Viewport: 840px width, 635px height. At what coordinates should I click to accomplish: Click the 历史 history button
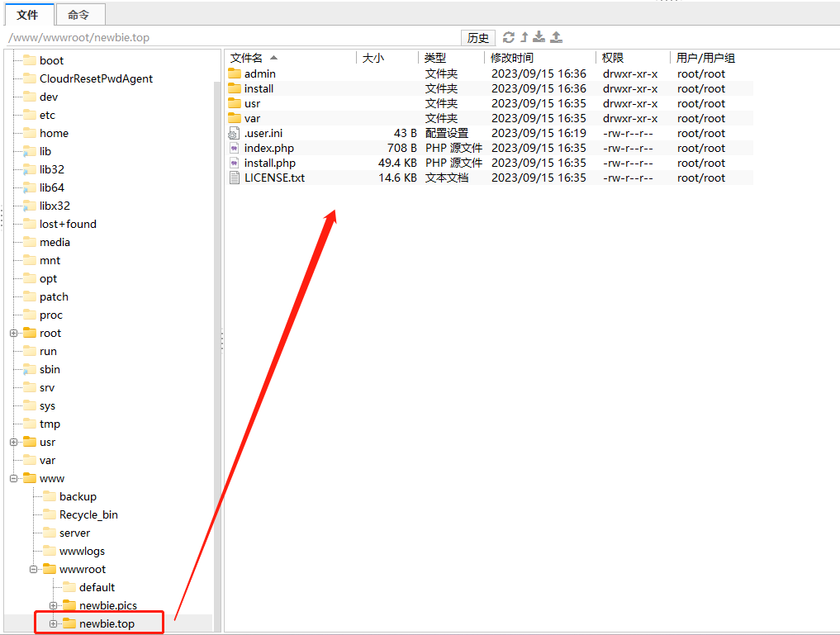pyautogui.click(x=478, y=37)
